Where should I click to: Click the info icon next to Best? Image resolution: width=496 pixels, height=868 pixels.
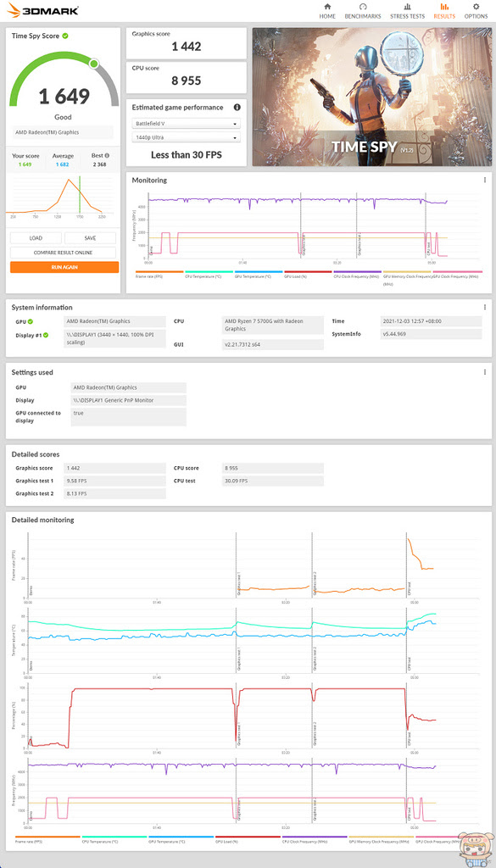[x=108, y=156]
